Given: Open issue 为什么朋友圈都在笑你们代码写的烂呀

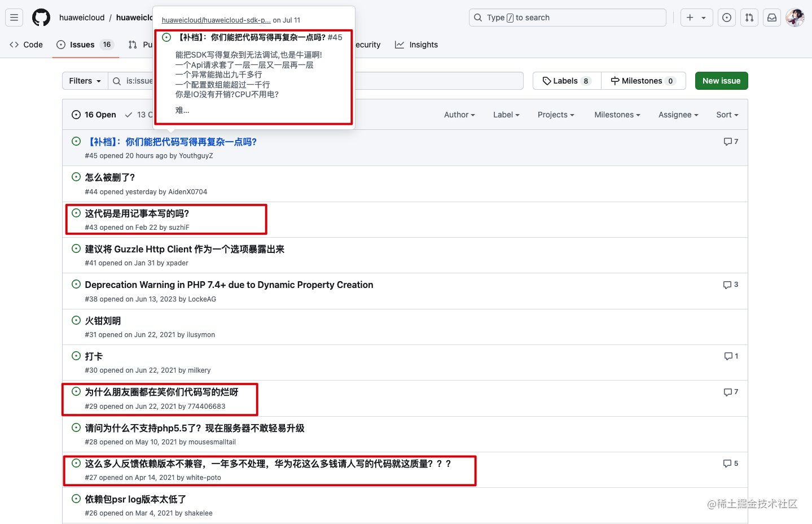Looking at the screenshot, I should coord(161,392).
